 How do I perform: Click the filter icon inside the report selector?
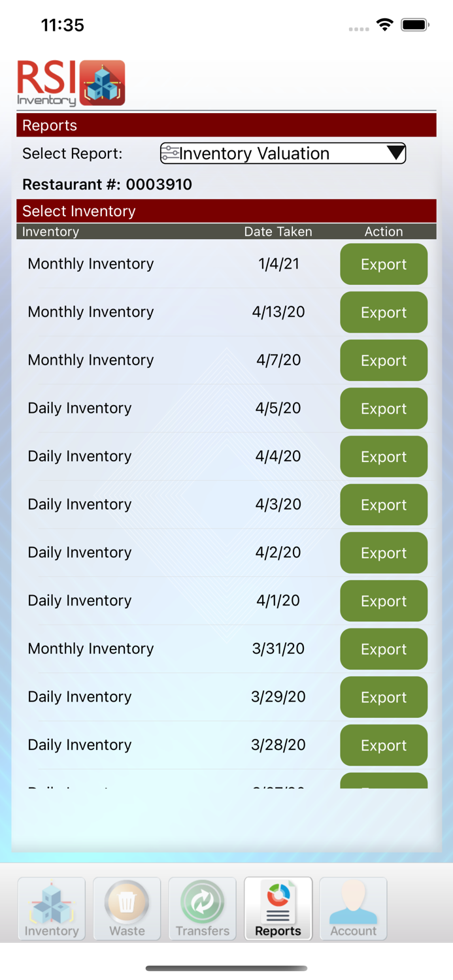pos(171,153)
